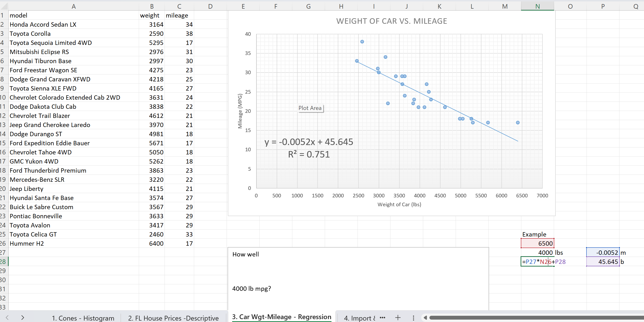Viewport: 644px width, 322px height.
Task: Add a new sheet with plus icon
Action: (398, 317)
